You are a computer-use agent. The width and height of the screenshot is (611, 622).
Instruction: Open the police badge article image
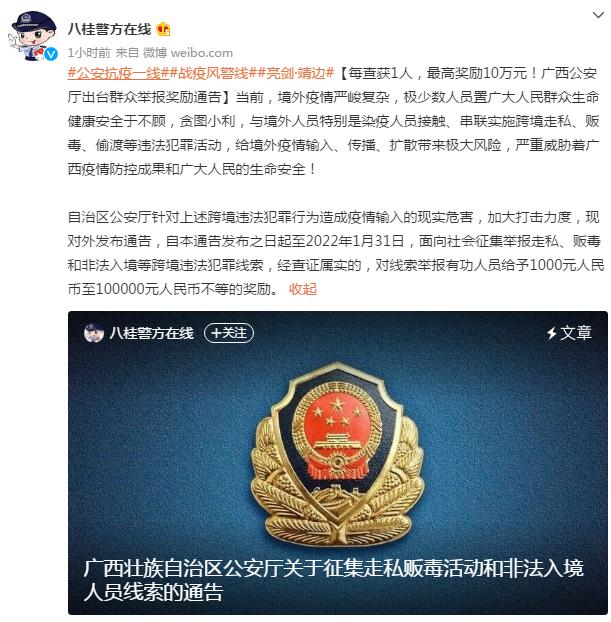338,433
